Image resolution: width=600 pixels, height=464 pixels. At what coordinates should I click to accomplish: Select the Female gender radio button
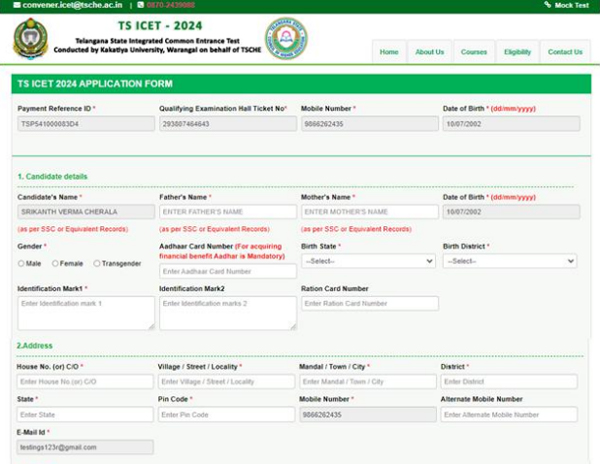point(55,263)
